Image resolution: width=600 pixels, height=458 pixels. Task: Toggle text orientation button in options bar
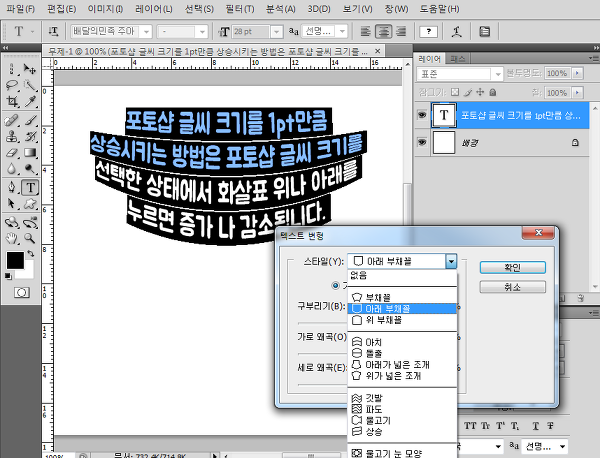click(53, 32)
